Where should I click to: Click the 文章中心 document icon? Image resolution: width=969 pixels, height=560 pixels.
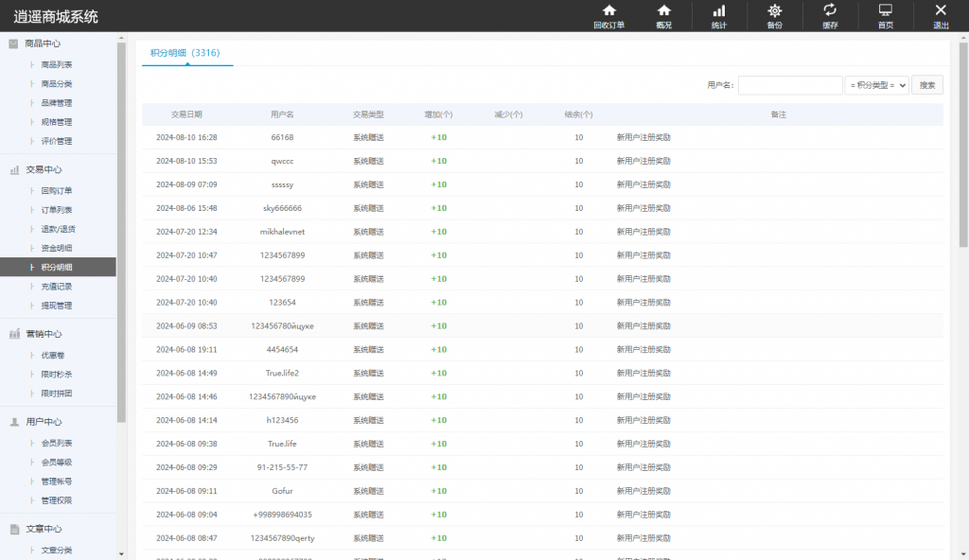point(14,529)
